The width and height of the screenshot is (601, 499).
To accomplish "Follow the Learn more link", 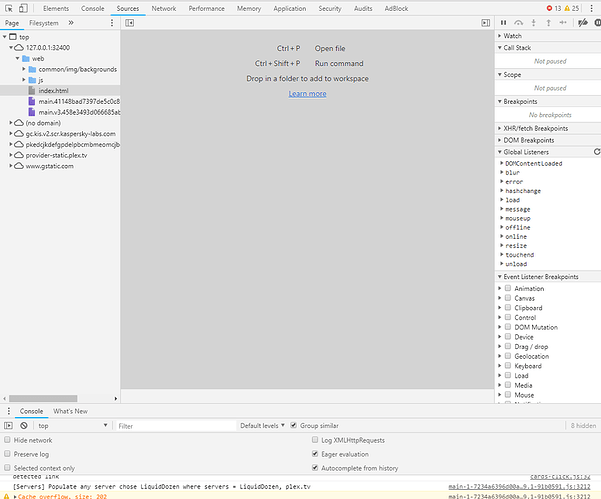I will [307, 94].
